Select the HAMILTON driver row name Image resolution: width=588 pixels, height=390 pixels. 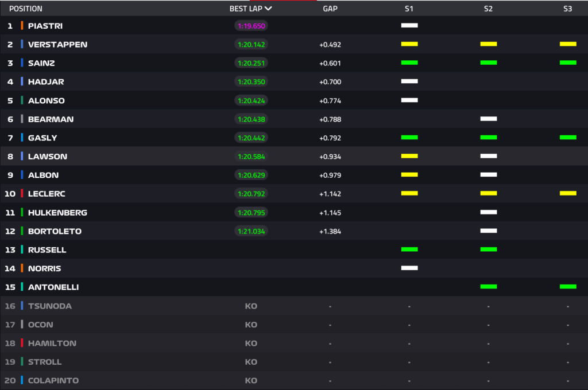52,343
